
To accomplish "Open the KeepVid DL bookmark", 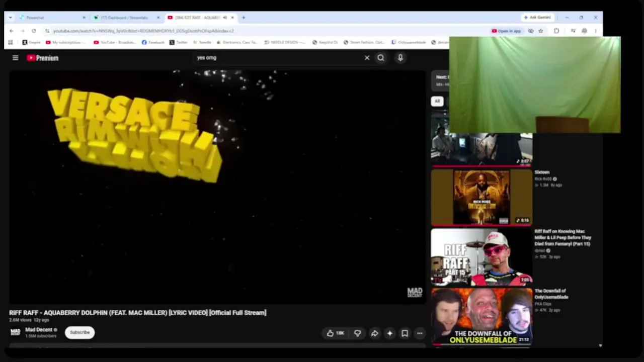I will [x=325, y=43].
